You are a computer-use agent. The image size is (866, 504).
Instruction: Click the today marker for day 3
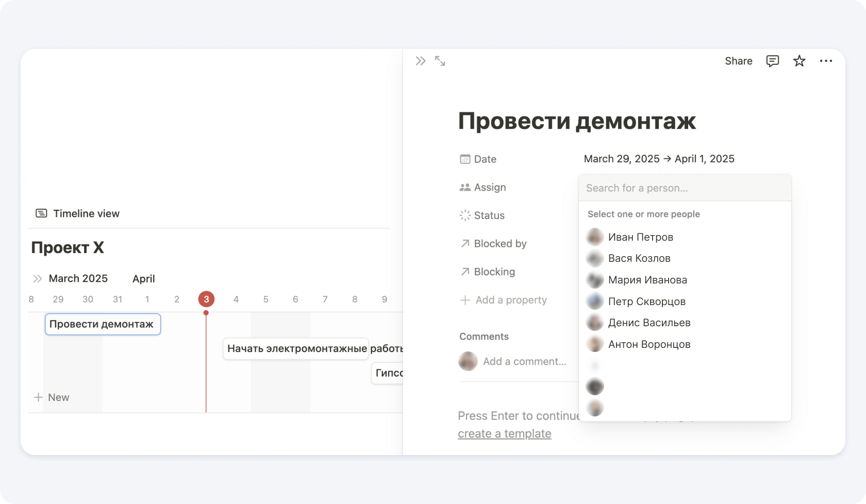click(x=206, y=299)
